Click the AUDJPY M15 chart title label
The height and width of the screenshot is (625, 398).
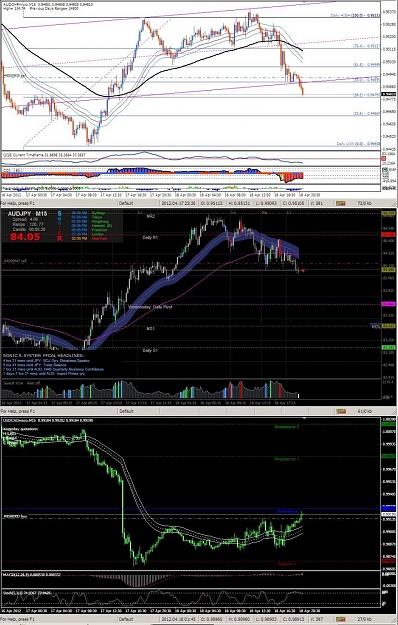click(27, 214)
